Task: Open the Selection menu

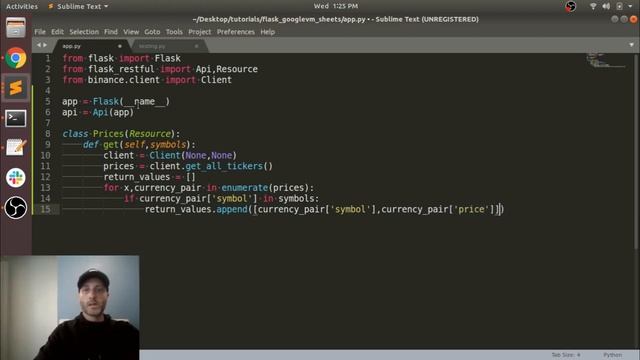Action: [84, 32]
